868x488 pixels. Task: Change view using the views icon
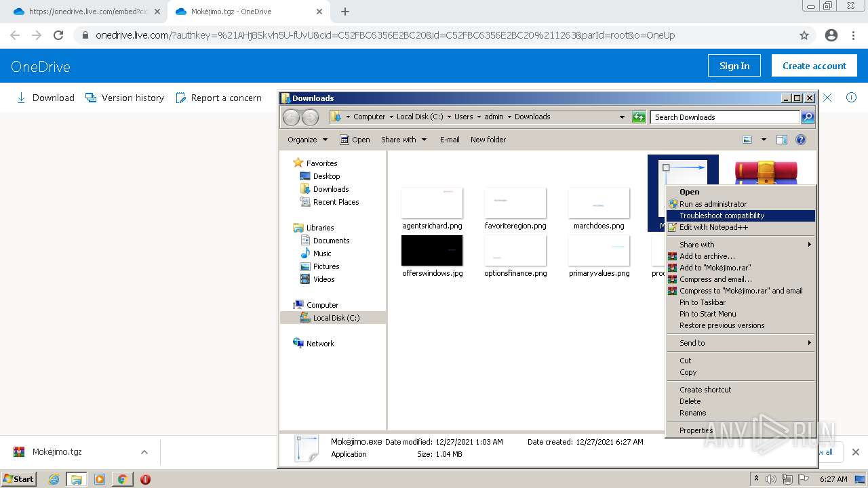pyautogui.click(x=747, y=140)
